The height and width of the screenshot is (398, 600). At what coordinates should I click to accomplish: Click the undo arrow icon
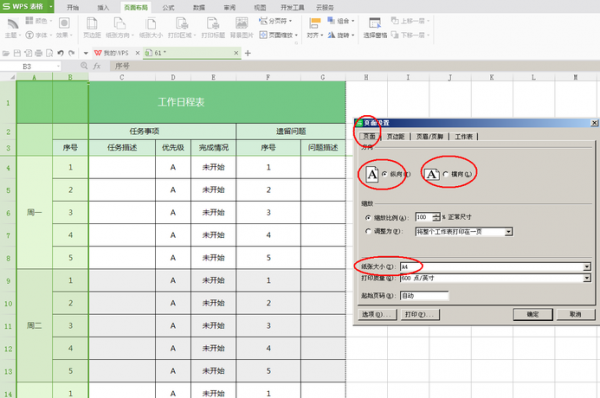[60, 53]
